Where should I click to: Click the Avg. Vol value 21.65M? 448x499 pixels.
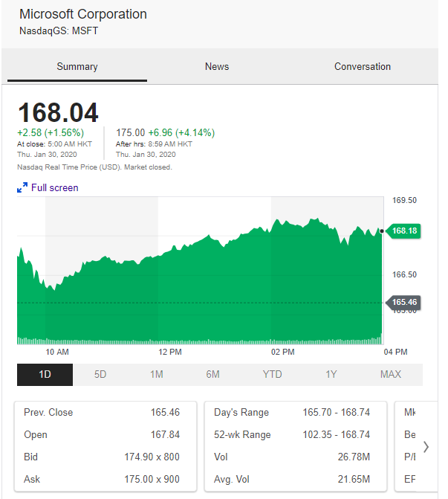click(354, 479)
